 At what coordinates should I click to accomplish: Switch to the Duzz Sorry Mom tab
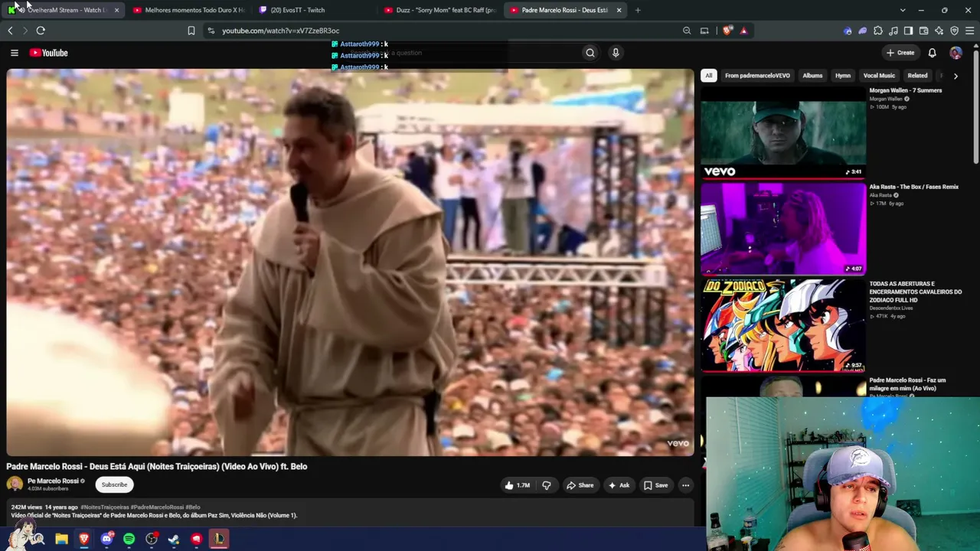[439, 10]
